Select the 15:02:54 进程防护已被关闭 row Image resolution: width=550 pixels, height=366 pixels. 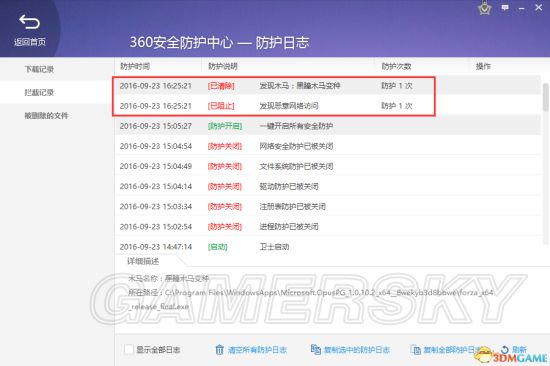coord(328,227)
